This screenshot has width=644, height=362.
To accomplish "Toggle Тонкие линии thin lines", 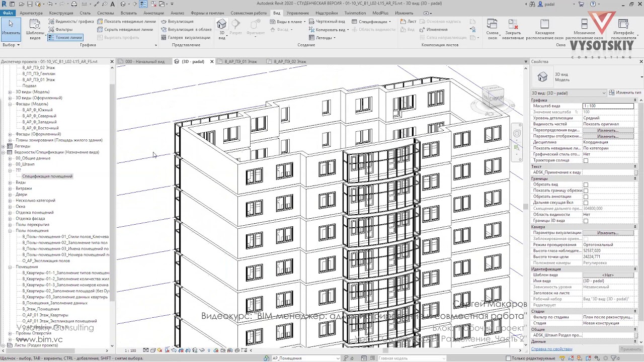I will coord(65,38).
